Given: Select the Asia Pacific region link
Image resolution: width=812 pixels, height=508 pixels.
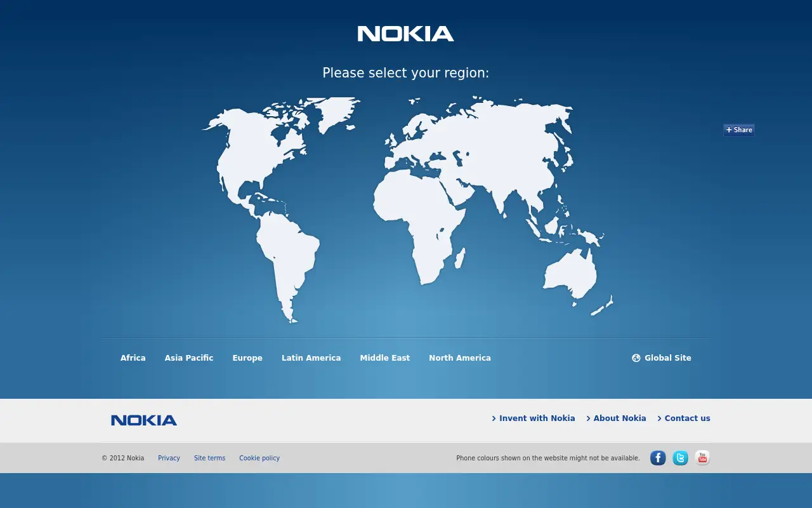Looking at the screenshot, I should tap(189, 358).
